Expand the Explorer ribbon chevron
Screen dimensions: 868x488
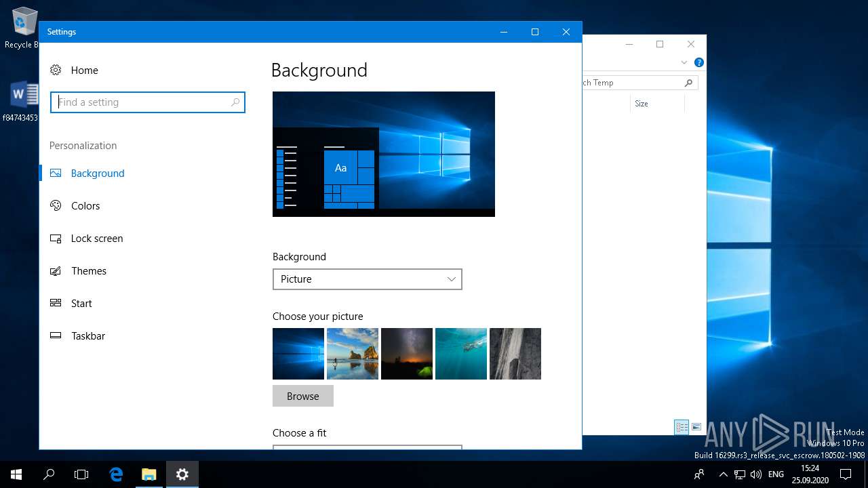[x=684, y=62]
